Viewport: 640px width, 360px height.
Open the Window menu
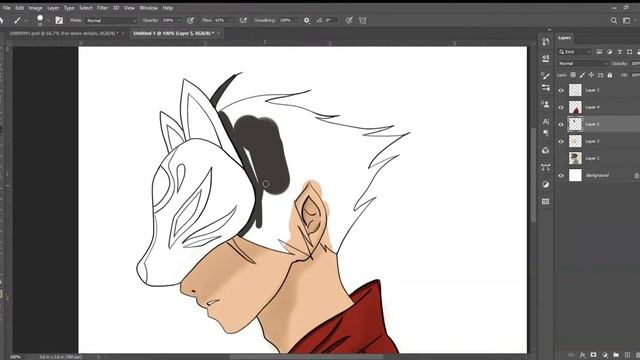(x=148, y=8)
